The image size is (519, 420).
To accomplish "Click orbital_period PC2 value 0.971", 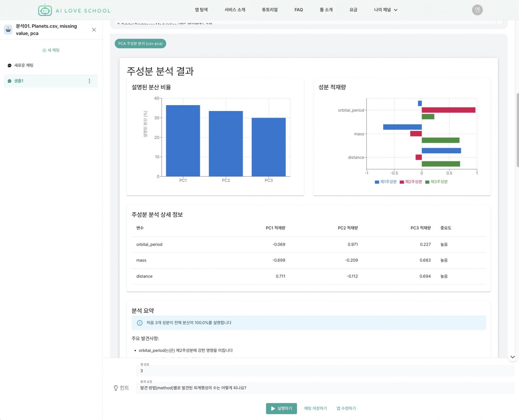I will 352,244.
